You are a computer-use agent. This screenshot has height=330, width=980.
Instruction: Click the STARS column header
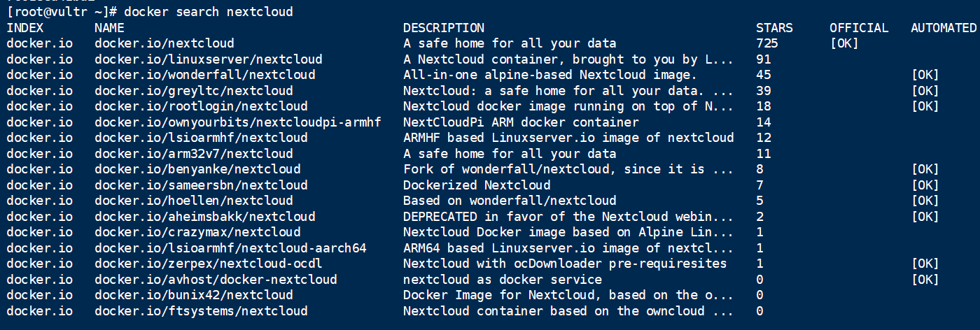(774, 28)
